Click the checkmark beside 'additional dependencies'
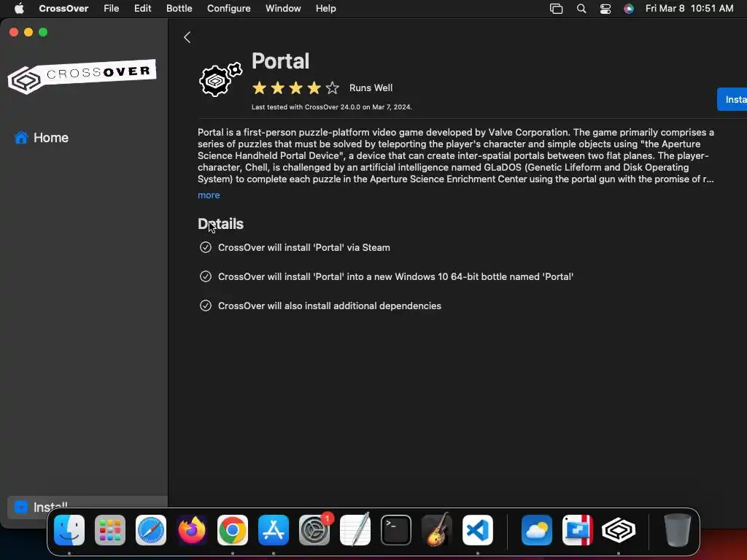This screenshot has width=747, height=560. coord(205,306)
